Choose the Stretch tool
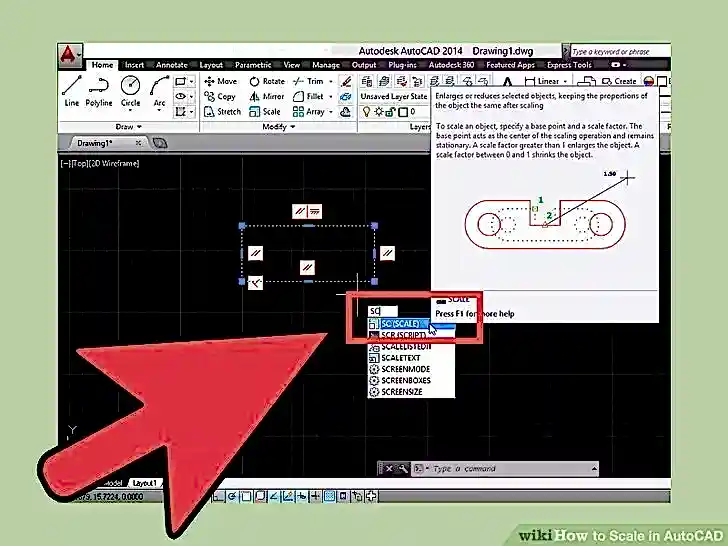728x546 pixels. point(222,111)
